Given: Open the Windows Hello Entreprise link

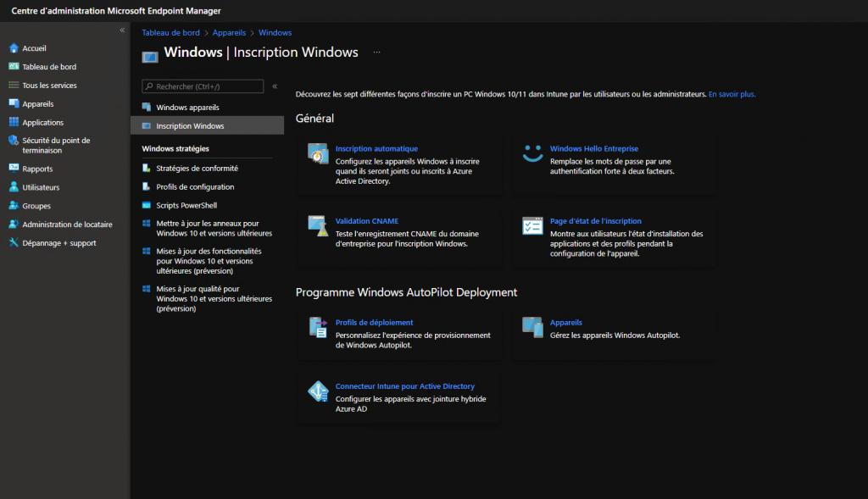Looking at the screenshot, I should 594,148.
